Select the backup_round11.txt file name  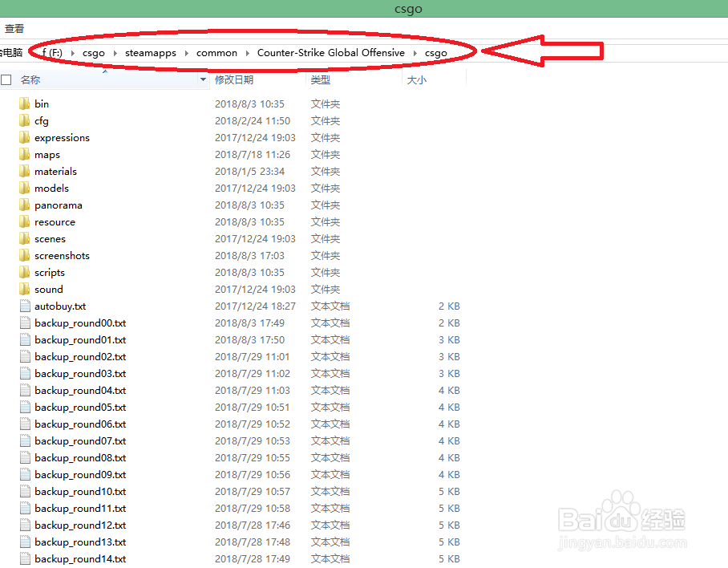pyautogui.click(x=80, y=509)
